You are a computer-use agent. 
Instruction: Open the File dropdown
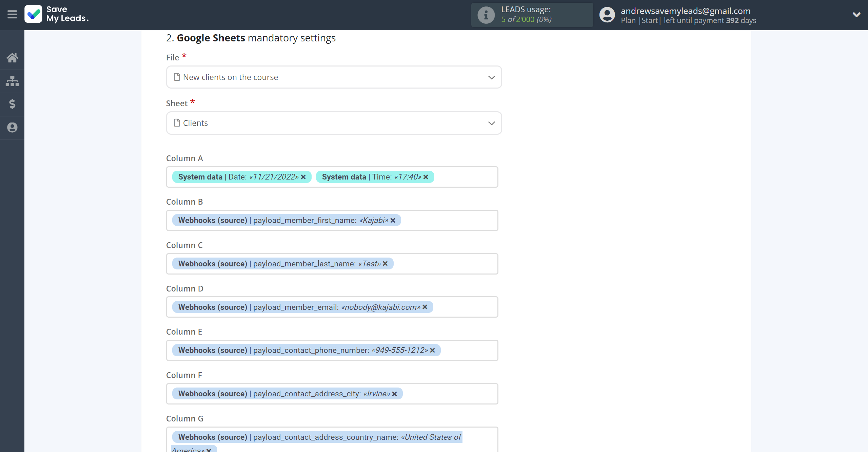(x=334, y=77)
